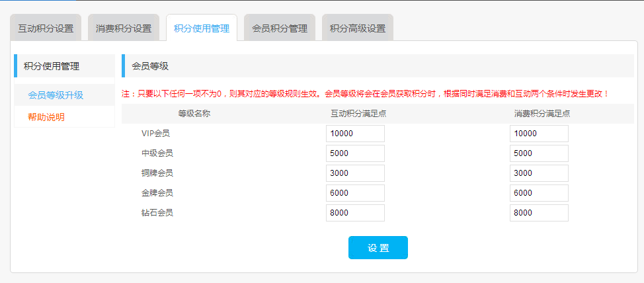Image resolution: width=644 pixels, height=283 pixels.
Task: Select 铜牌会员 互动积分满足点 field
Action: pos(355,173)
